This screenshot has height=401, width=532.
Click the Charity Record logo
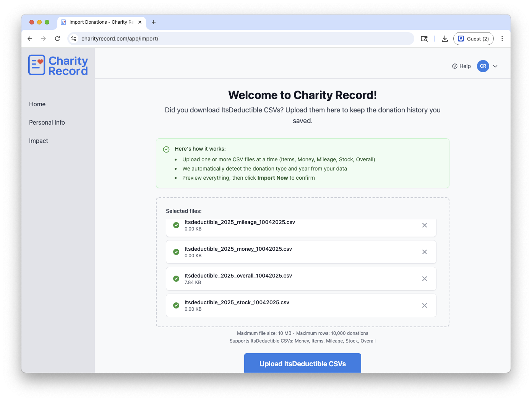point(58,65)
